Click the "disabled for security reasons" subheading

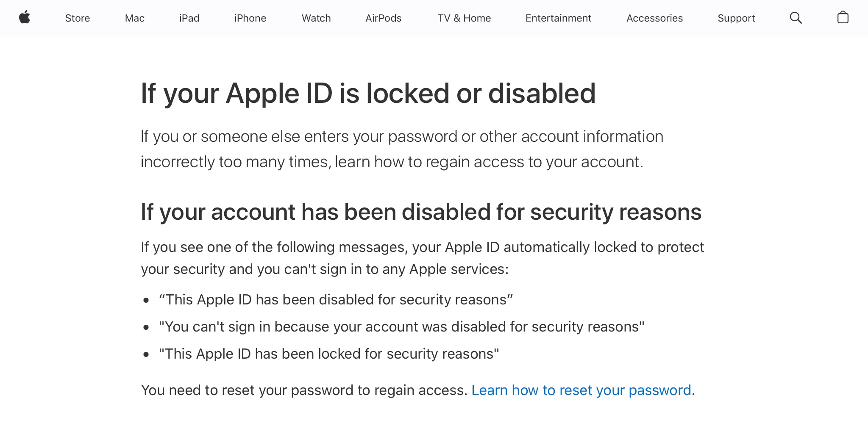coord(421,212)
